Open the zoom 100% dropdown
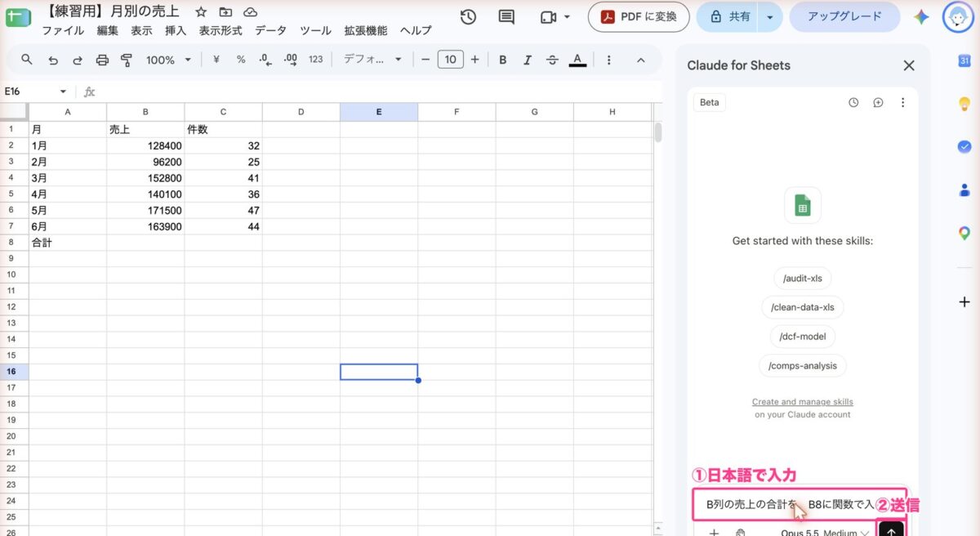 point(168,60)
